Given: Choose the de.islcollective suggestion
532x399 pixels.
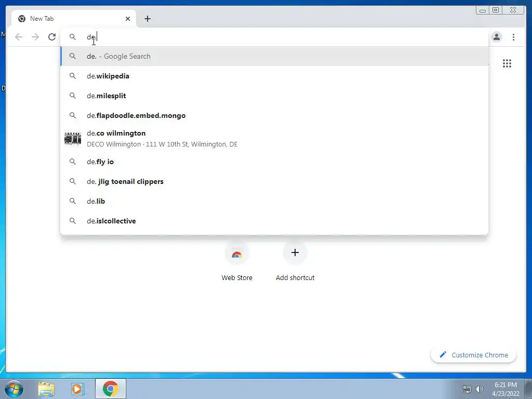Looking at the screenshot, I should coord(274,221).
